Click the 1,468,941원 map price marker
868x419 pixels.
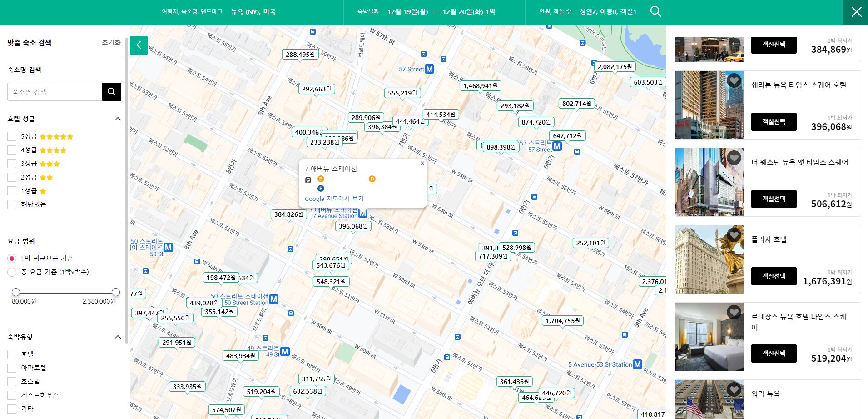[481, 86]
